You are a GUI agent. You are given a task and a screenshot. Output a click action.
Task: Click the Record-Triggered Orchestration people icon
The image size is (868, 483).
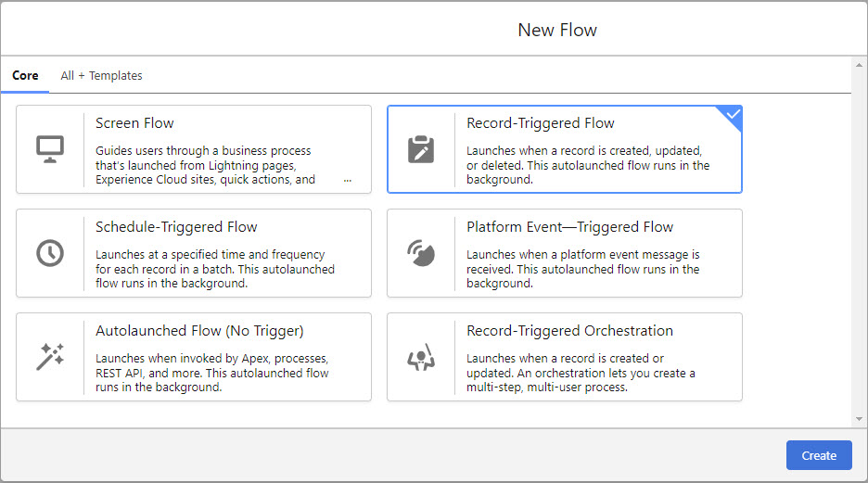click(x=421, y=357)
